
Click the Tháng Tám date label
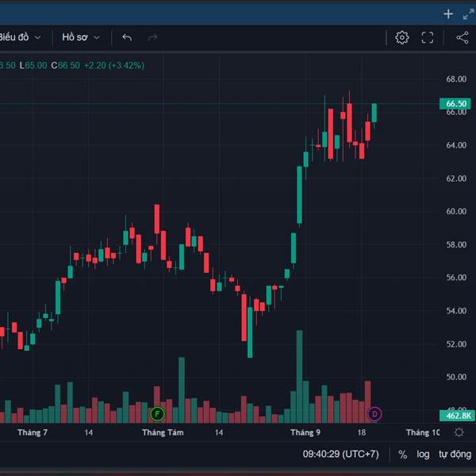point(163,432)
